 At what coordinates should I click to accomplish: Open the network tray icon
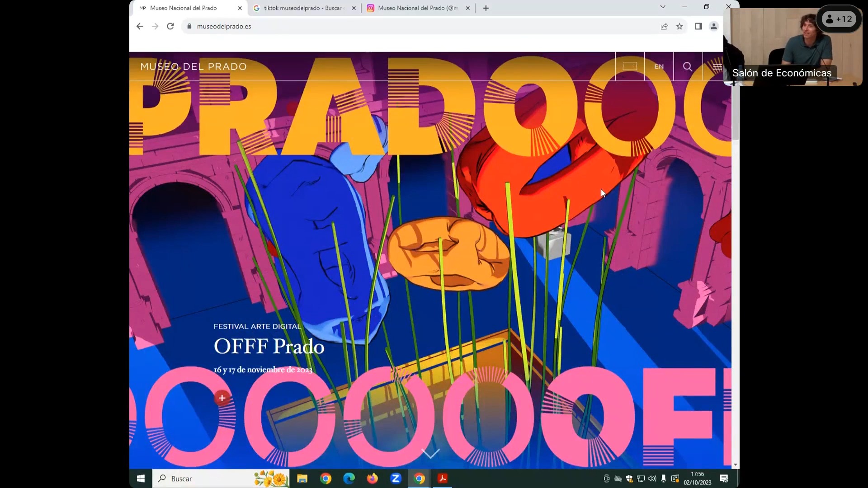tap(641, 479)
